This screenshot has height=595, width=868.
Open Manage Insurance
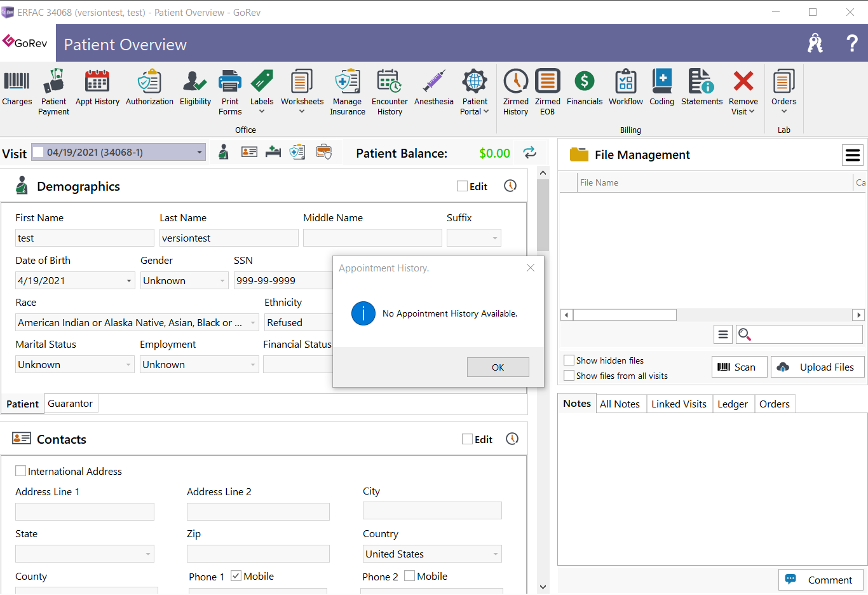[x=348, y=92]
